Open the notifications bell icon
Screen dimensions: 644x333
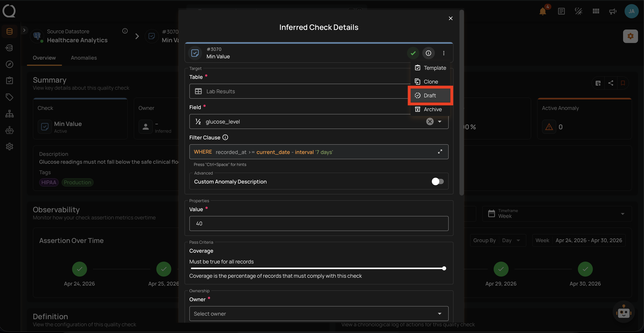543,11
